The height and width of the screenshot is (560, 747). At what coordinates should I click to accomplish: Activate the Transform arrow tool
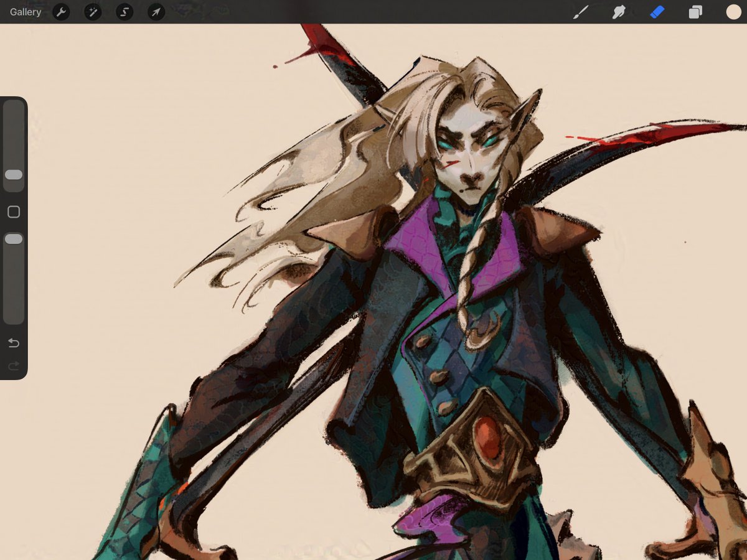point(156,12)
